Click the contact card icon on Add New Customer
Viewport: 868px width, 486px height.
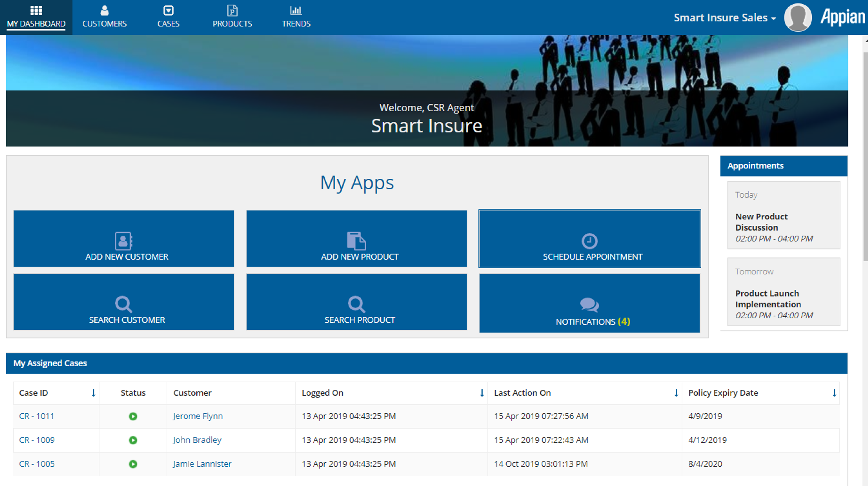pyautogui.click(x=123, y=241)
